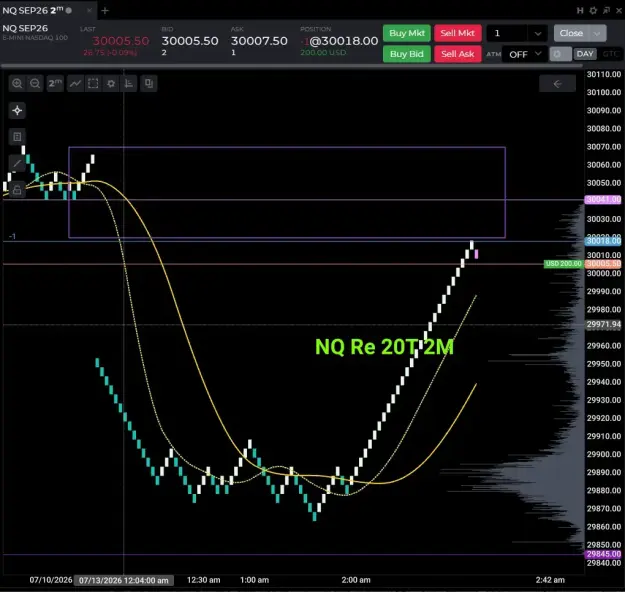Click the 2:00 am time axis label
Viewport: 625px width, 592px height.
(356, 580)
